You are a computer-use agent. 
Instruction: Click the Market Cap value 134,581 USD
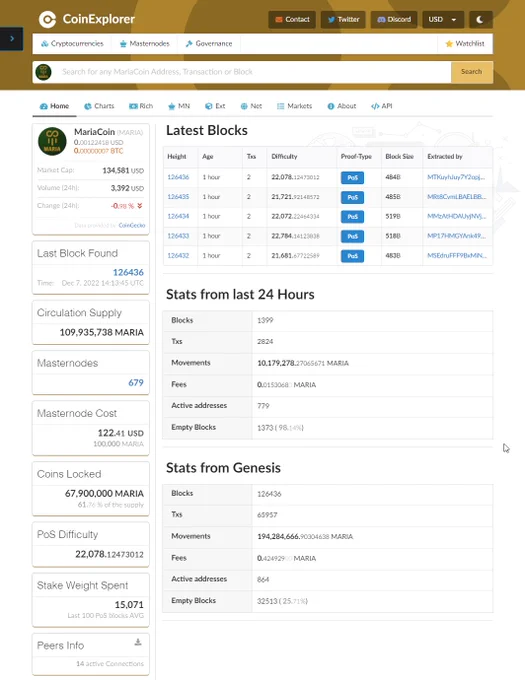123,171
